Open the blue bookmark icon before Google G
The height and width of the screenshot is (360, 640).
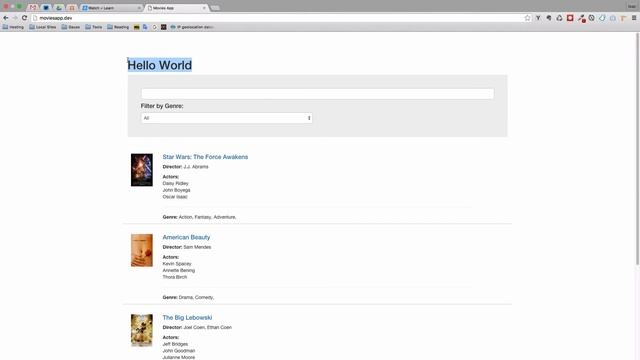point(145,27)
